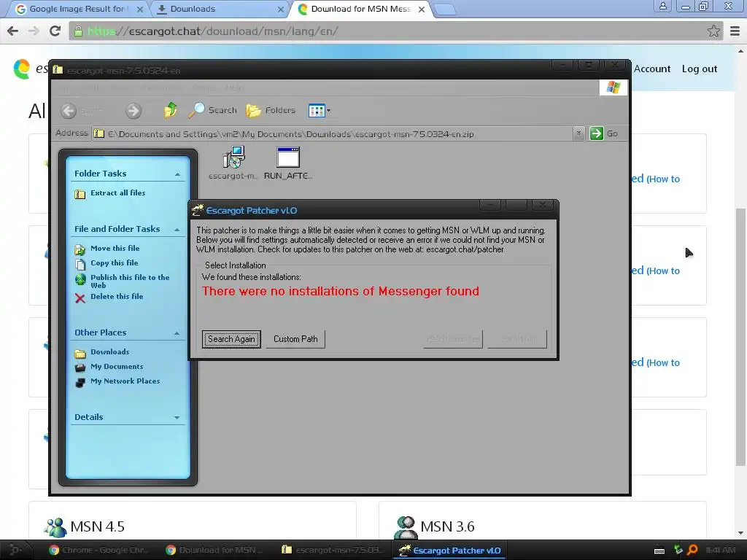
Task: Select the escargot-m installer file icon
Action: (x=233, y=163)
